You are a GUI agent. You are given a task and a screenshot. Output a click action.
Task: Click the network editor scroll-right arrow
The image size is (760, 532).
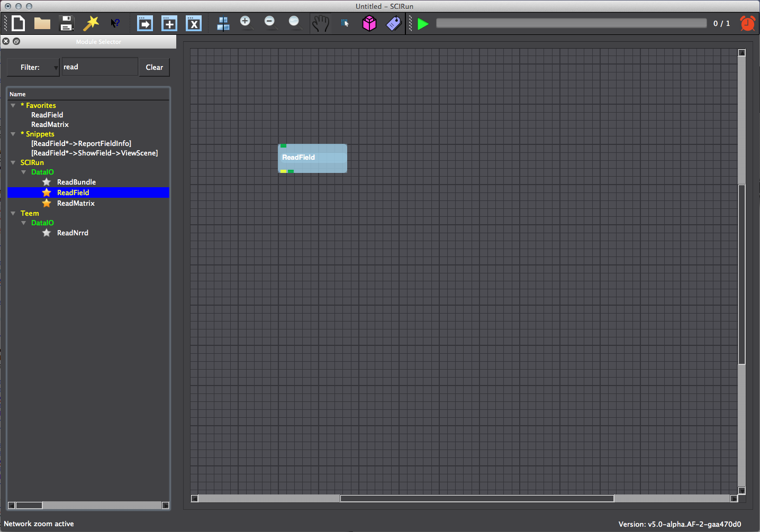(x=734, y=498)
